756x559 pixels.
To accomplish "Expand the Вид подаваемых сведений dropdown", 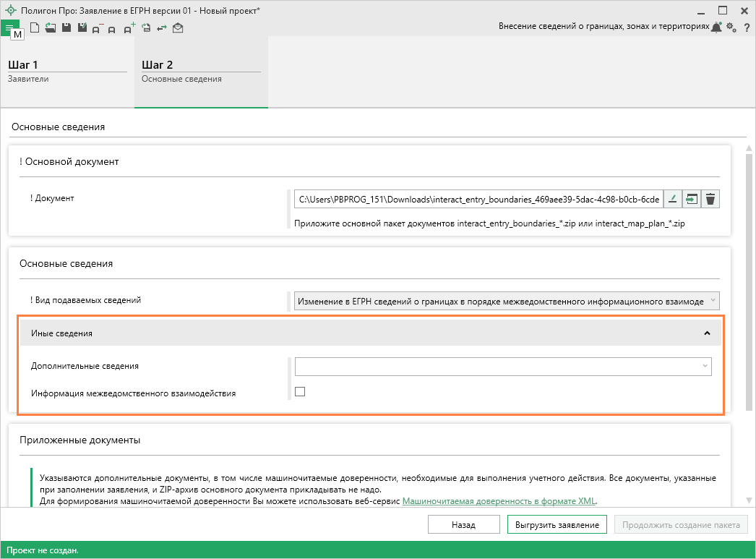I will (506, 301).
